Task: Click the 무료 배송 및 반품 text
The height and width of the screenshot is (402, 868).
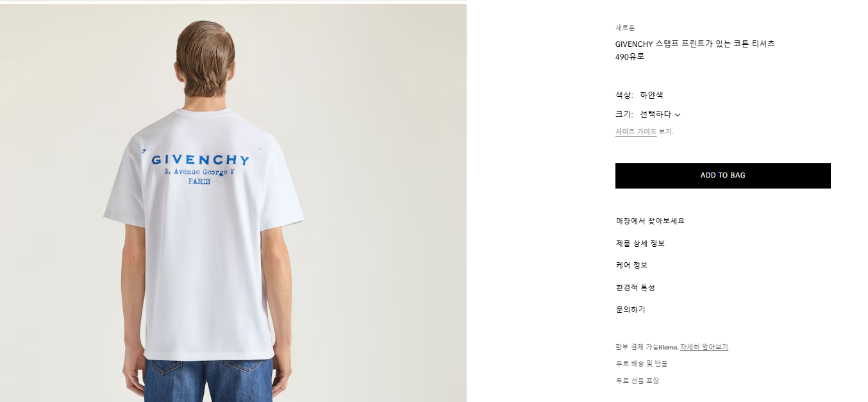Action: click(641, 364)
